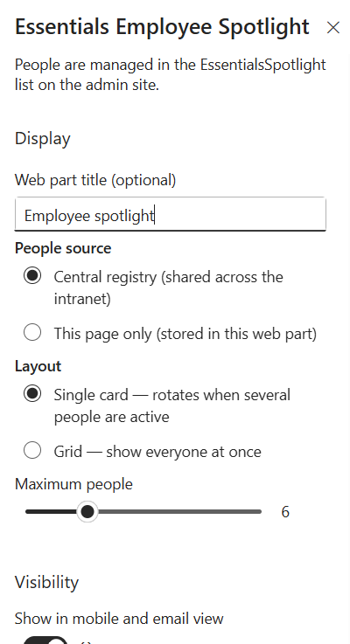Toggle Show in mobile and email view switch
This screenshot has width=350, height=644.
pos(45,641)
